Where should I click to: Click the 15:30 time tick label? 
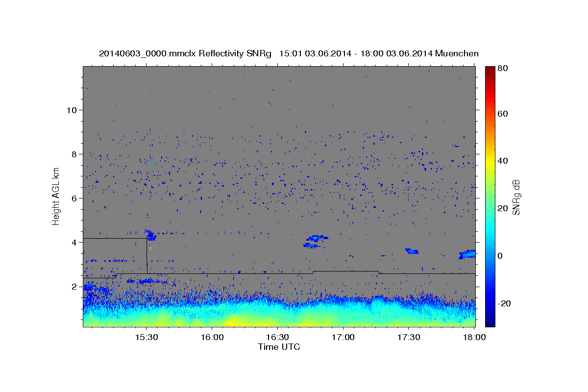click(147, 338)
